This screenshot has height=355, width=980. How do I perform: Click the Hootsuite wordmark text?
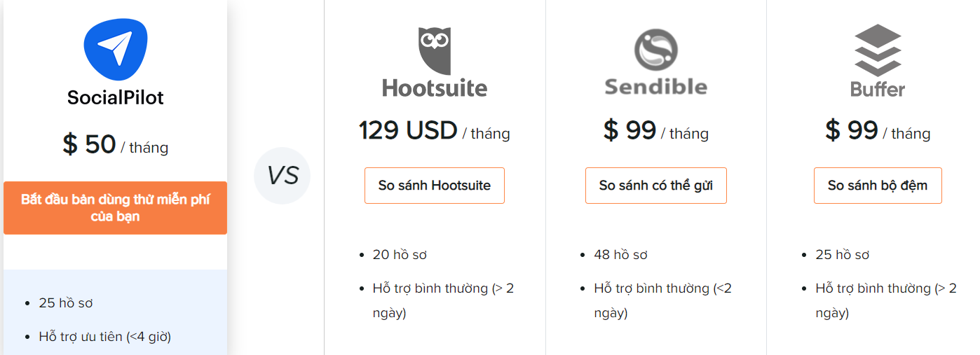click(x=435, y=88)
